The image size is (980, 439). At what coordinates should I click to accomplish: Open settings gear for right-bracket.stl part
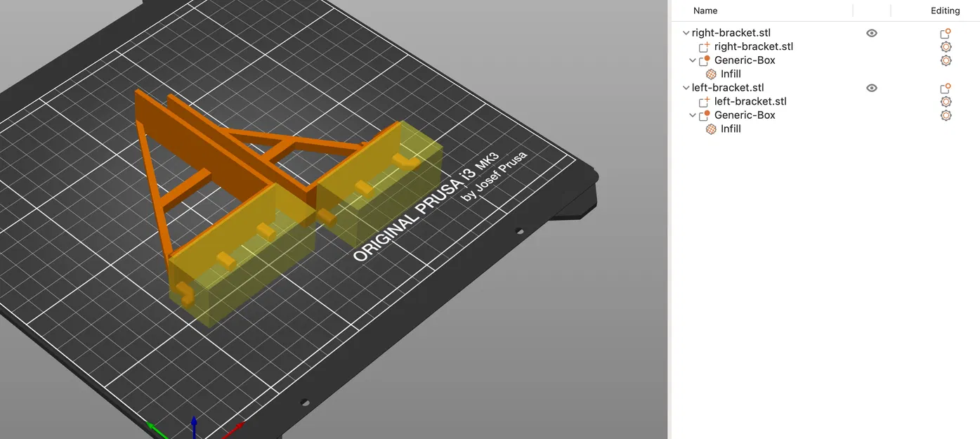click(946, 47)
